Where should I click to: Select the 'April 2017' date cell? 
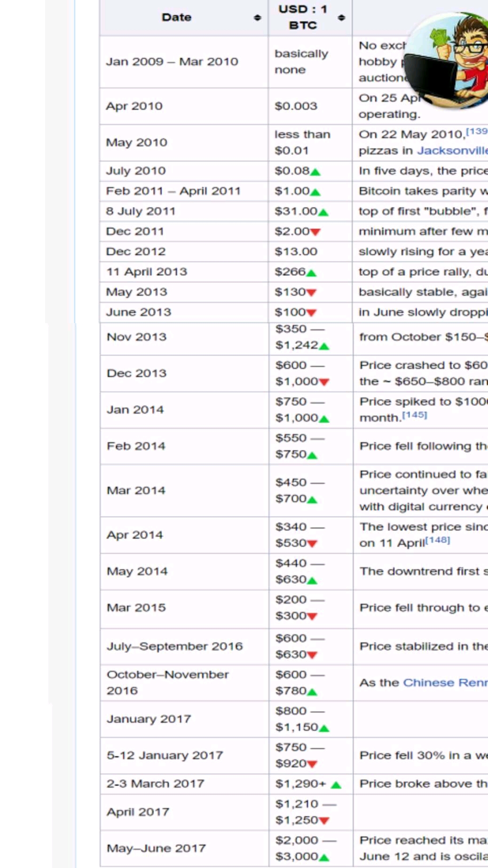click(184, 812)
